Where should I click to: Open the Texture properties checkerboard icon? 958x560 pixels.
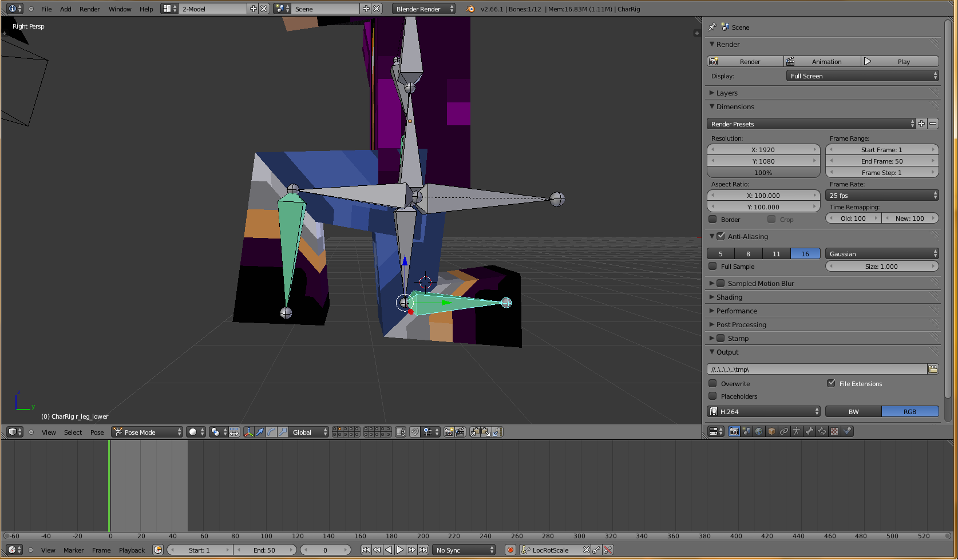pos(834,431)
